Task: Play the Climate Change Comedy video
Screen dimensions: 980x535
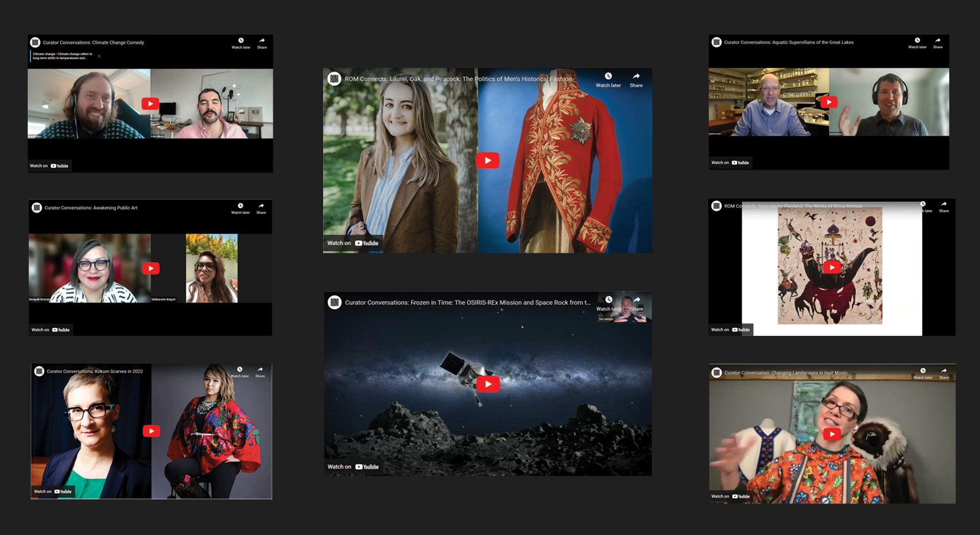Action: pos(150,104)
